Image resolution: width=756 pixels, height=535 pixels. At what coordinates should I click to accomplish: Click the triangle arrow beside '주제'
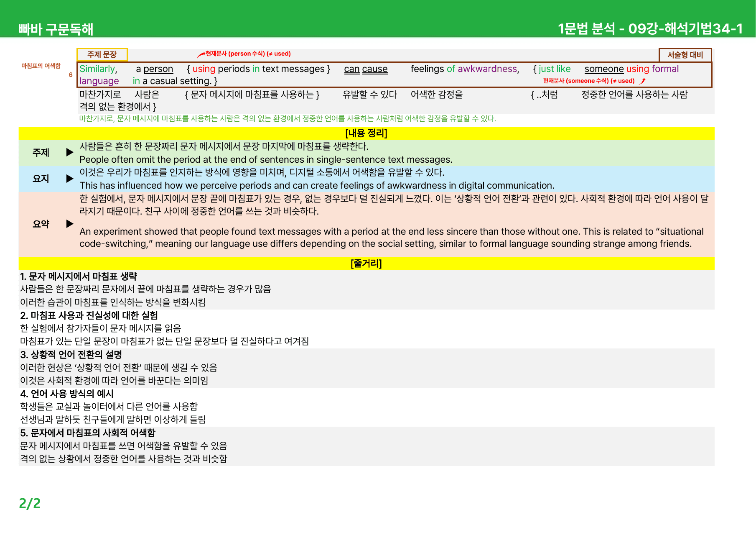point(70,152)
